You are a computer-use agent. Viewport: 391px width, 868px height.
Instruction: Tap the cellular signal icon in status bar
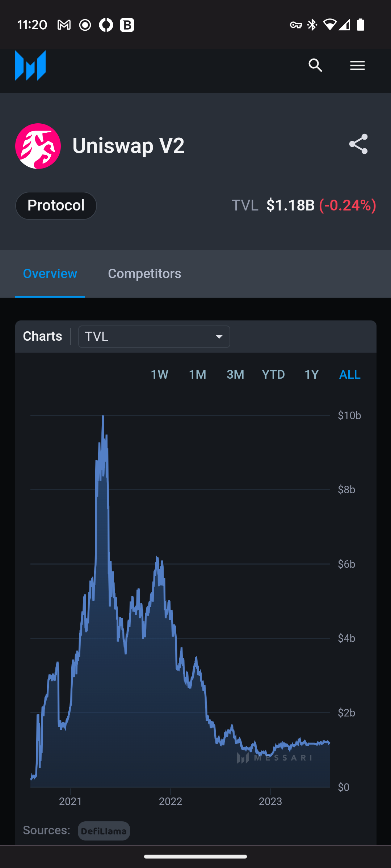tap(344, 25)
